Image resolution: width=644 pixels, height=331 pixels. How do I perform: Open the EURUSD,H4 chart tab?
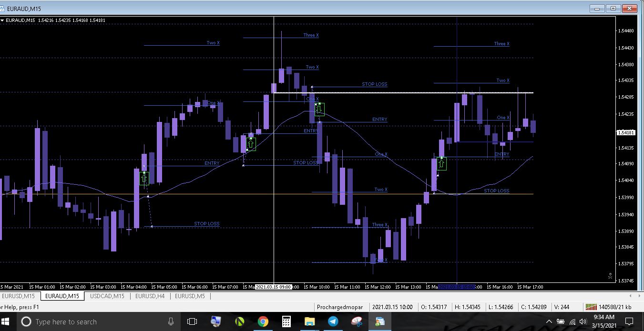coord(150,296)
